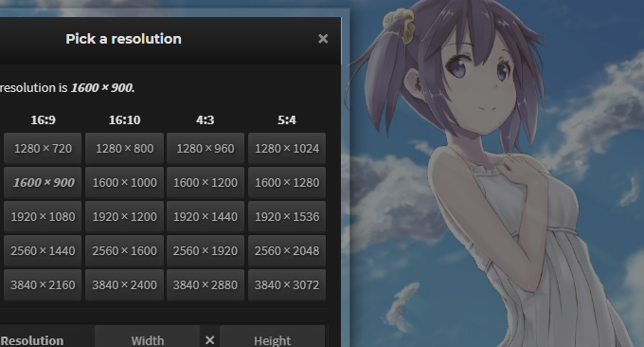Choose the 1600 × 1000 resolution
Screen dimensions: 644x347
[x=124, y=183]
